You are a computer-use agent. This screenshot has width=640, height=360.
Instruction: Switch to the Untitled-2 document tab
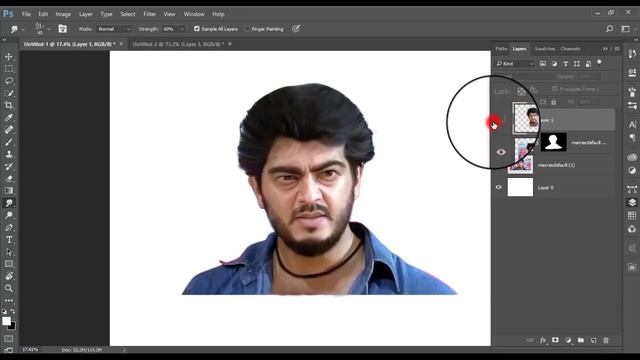tap(178, 44)
